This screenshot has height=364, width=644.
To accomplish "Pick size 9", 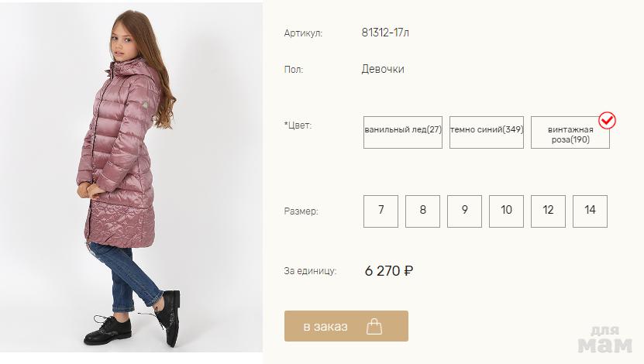I will pos(464,211).
